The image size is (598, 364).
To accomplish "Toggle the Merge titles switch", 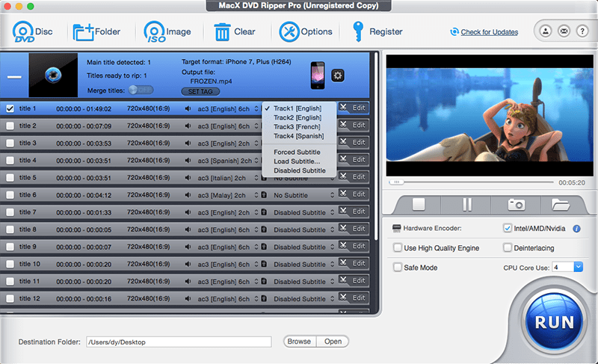I will tap(141, 90).
